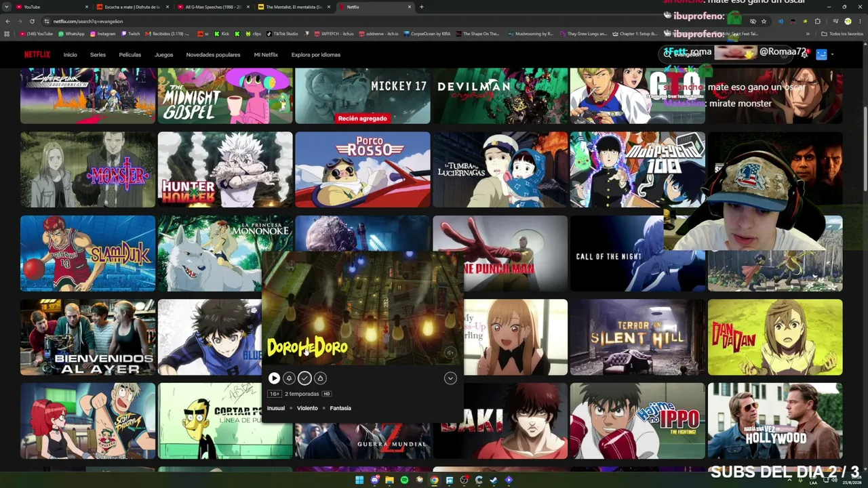Close the Netflix browser tab

coord(410,7)
